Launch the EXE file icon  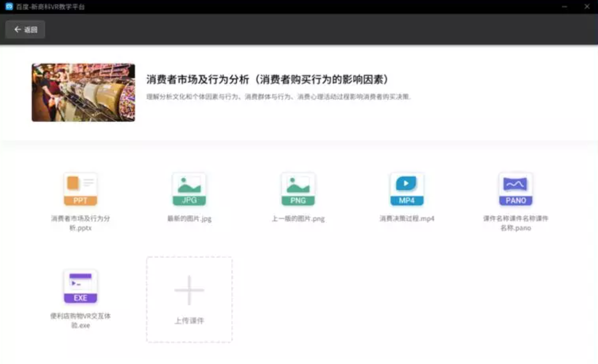click(x=81, y=286)
